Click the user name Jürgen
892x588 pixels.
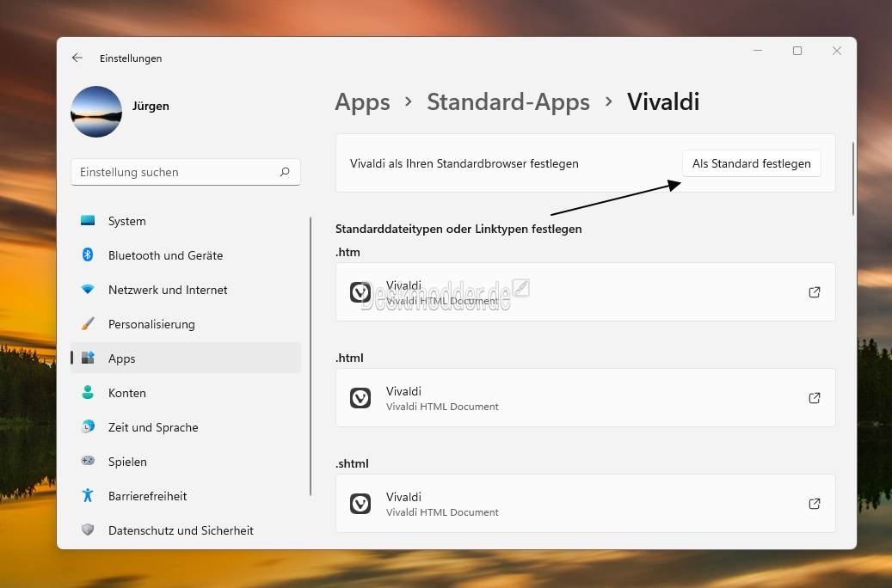(151, 107)
